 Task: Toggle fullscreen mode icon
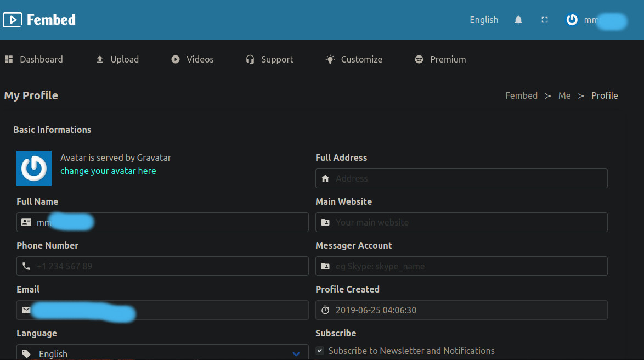point(545,20)
